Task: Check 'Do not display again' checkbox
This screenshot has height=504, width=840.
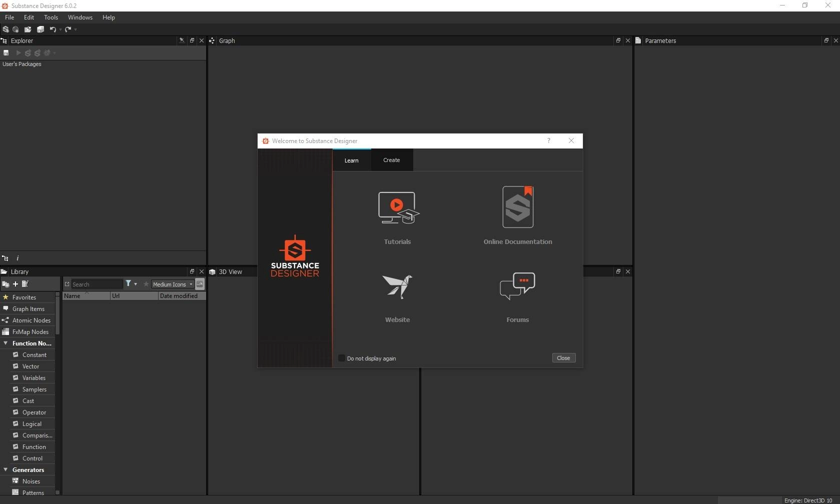Action: (342, 358)
